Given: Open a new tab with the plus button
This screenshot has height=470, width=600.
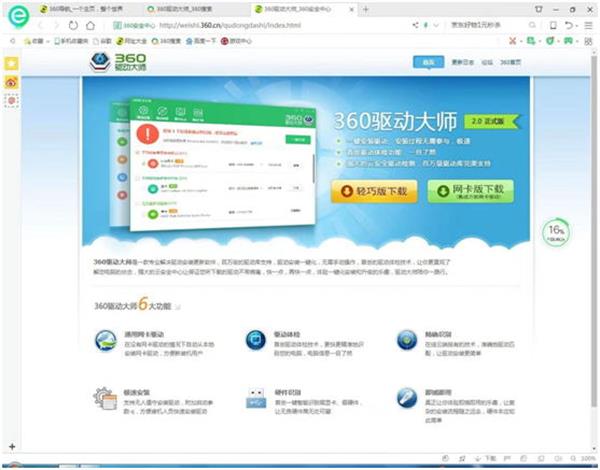Looking at the screenshot, I should [366, 9].
